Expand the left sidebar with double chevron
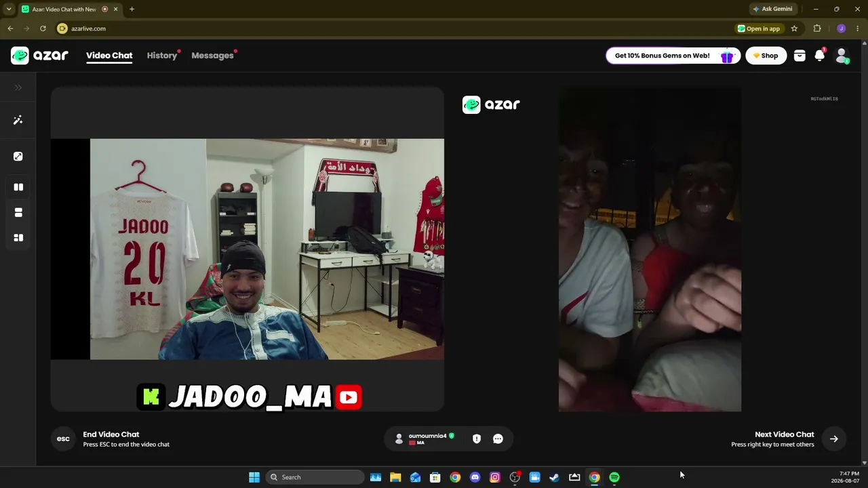868x488 pixels. (18, 87)
